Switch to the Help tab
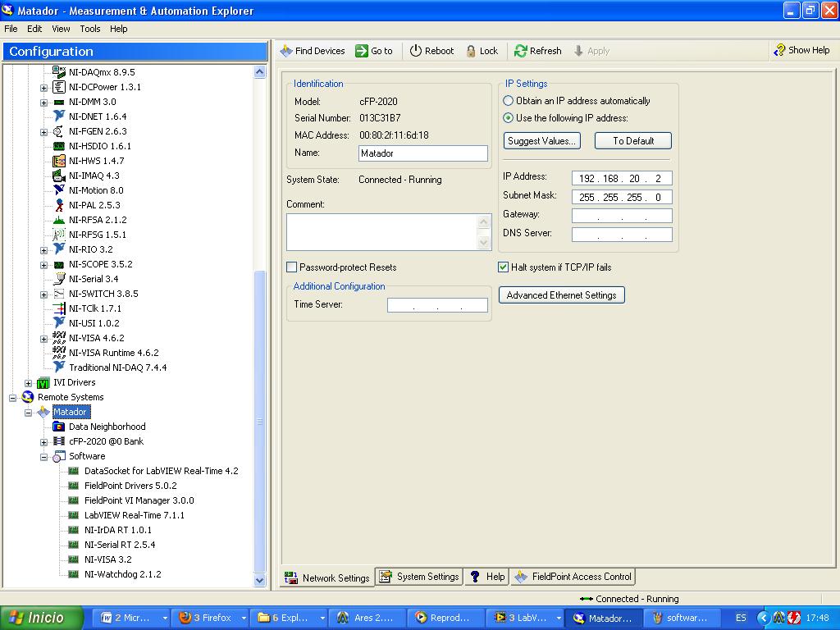The image size is (840, 630). tap(486, 577)
